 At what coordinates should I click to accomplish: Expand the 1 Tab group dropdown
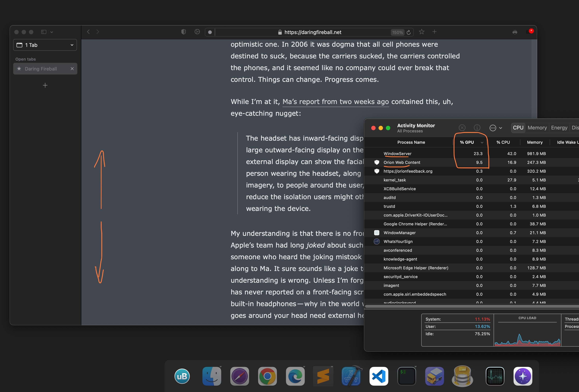[45, 45]
